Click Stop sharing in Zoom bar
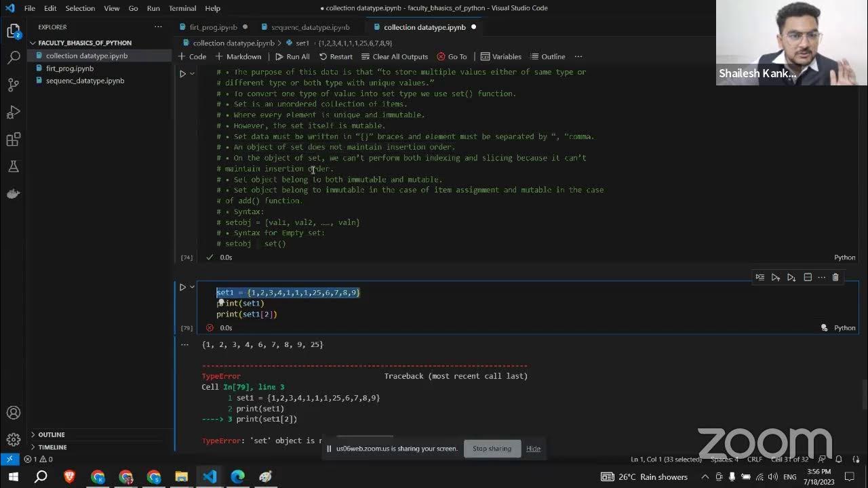The height and width of the screenshot is (488, 868). (492, 448)
